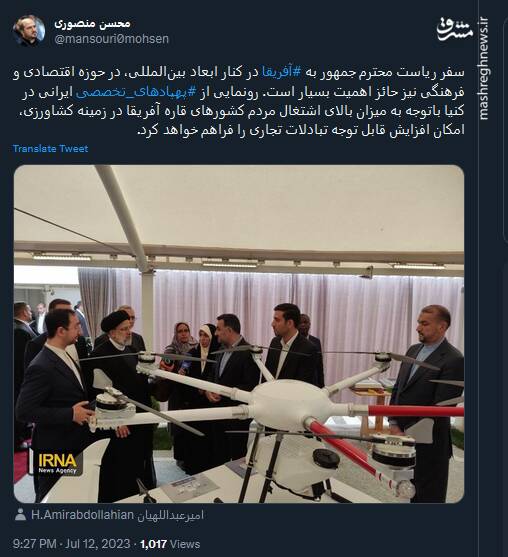Open the @mansouri0mohsen handle
The image size is (508, 557).
pyautogui.click(x=112, y=39)
